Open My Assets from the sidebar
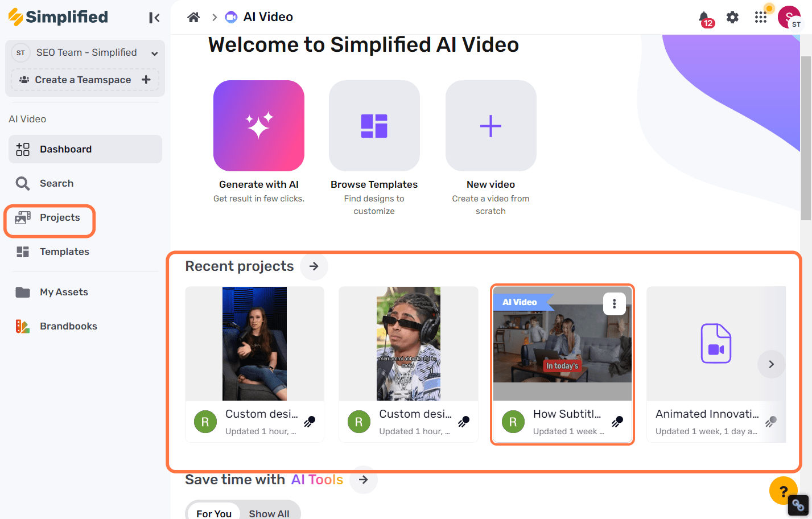The image size is (812, 519). tap(65, 291)
